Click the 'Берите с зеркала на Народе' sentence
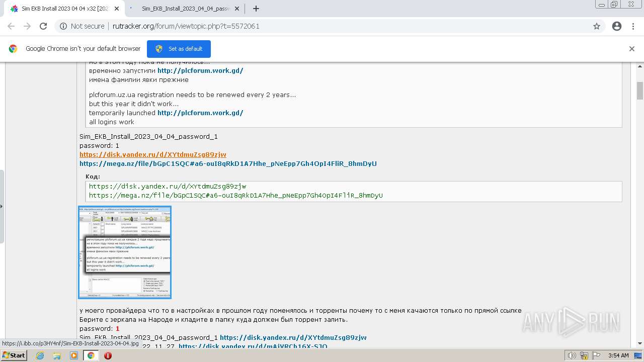The width and height of the screenshot is (644, 362). click(x=213, y=320)
